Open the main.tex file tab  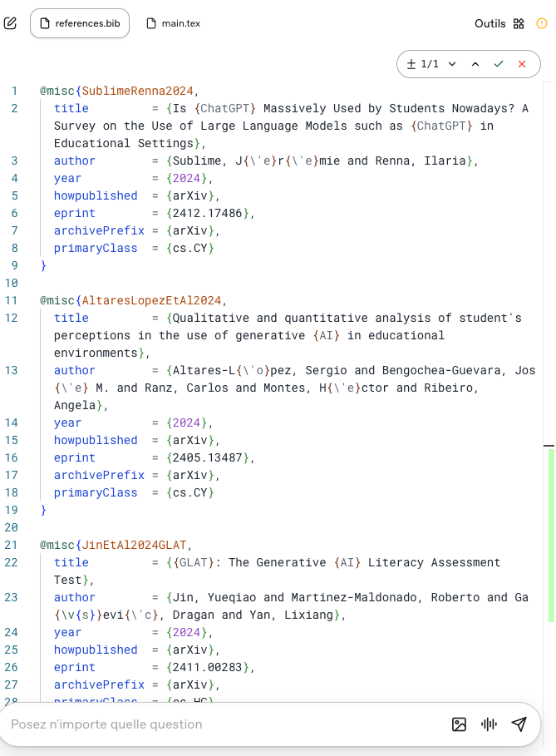(x=173, y=23)
